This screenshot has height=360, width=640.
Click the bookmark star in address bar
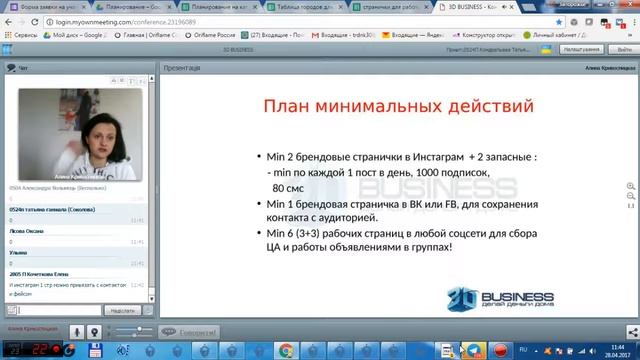pos(559,22)
